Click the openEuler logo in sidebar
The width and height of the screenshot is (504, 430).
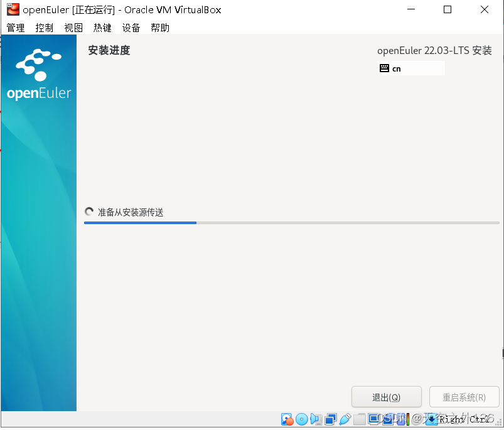click(x=39, y=74)
